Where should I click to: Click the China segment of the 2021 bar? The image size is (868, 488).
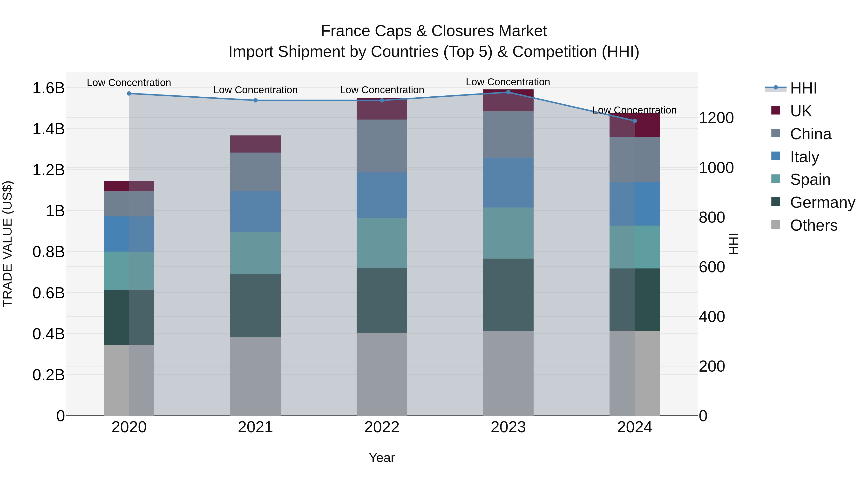255,172
